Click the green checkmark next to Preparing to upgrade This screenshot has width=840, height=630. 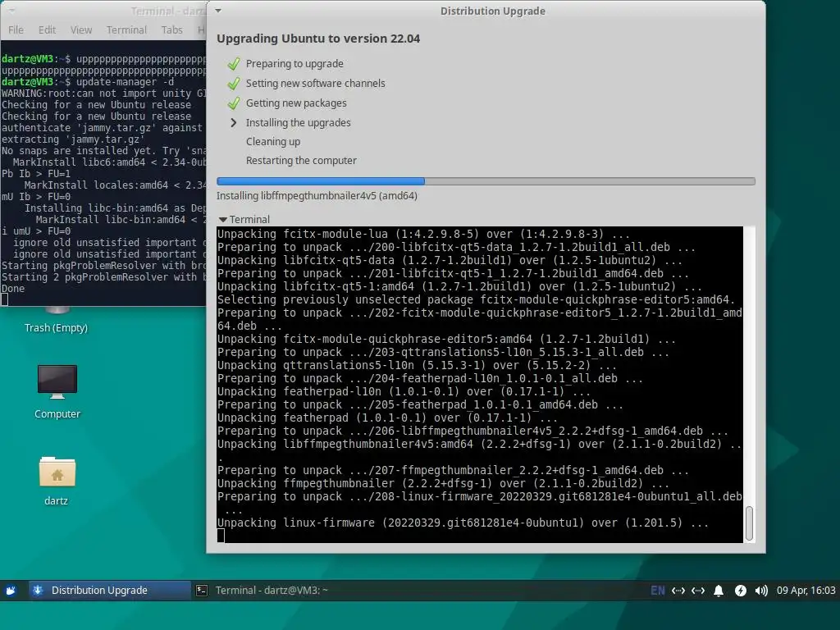pos(234,64)
